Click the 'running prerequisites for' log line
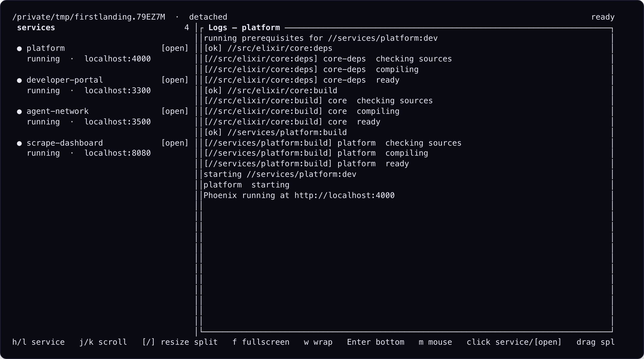The image size is (644, 359). (320, 38)
